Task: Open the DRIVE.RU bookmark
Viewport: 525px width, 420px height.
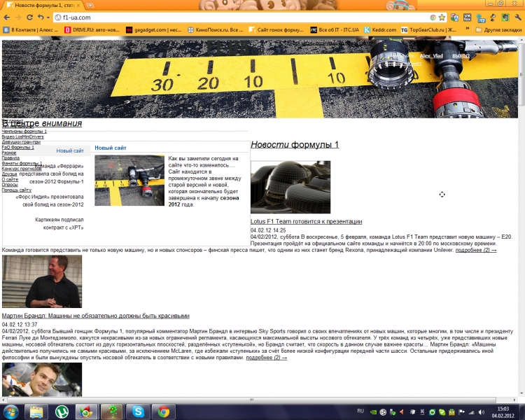Action: click(92, 30)
